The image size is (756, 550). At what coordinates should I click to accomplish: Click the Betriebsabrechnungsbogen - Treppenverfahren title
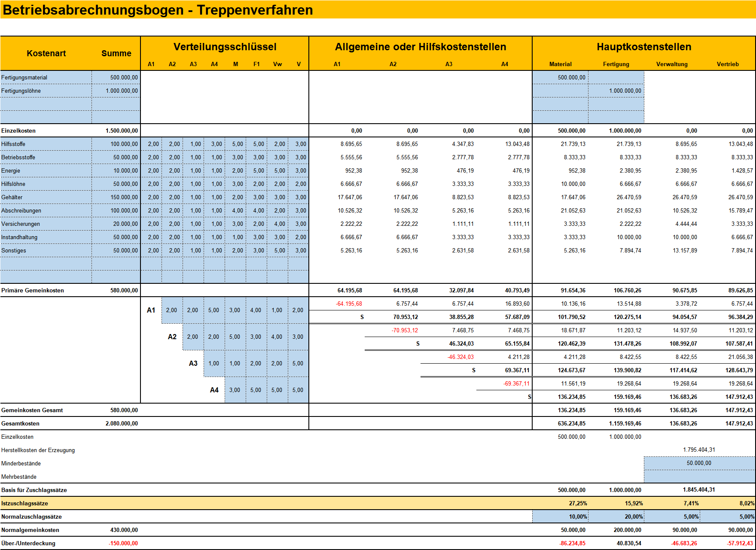click(x=158, y=10)
